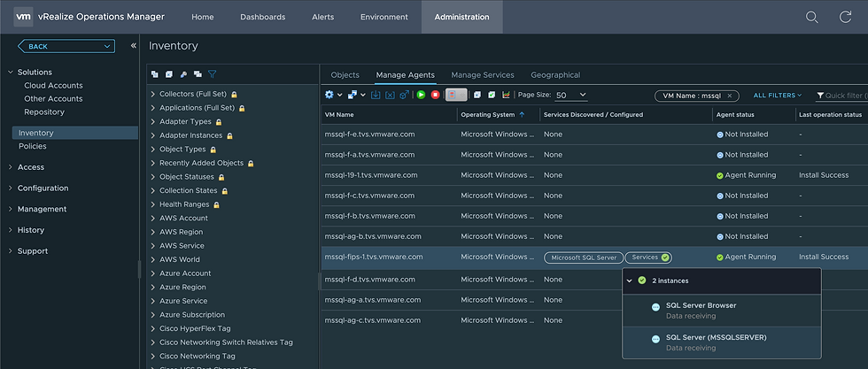
Task: Expand Cisco HyperFlex Tag tree node
Action: (x=153, y=328)
